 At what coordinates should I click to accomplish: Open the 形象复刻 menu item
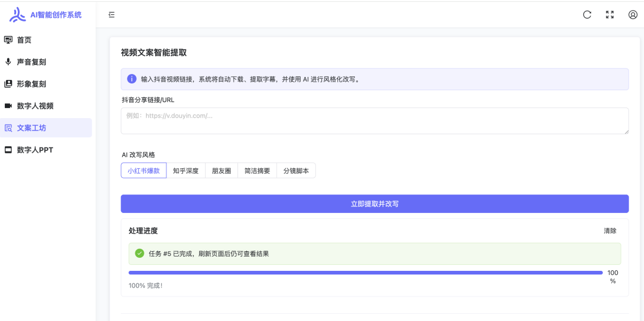46,84
